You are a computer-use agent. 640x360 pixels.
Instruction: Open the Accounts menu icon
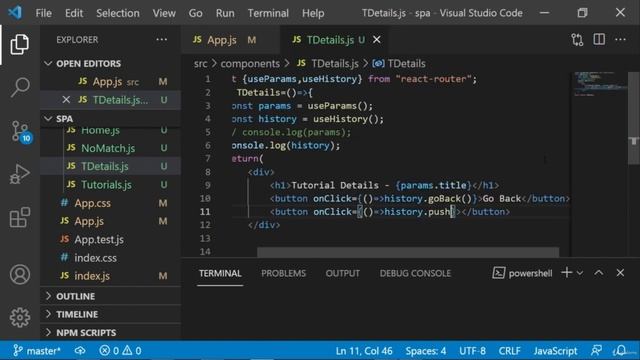click(x=20, y=274)
